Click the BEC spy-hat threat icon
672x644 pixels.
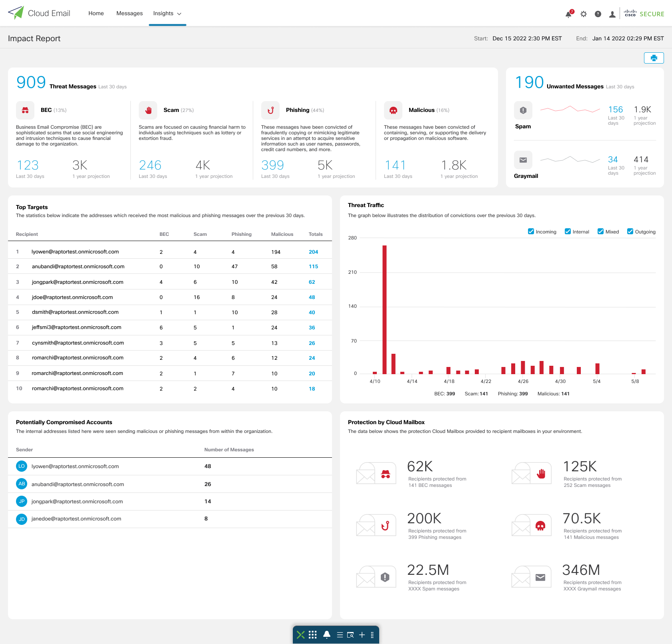25,110
